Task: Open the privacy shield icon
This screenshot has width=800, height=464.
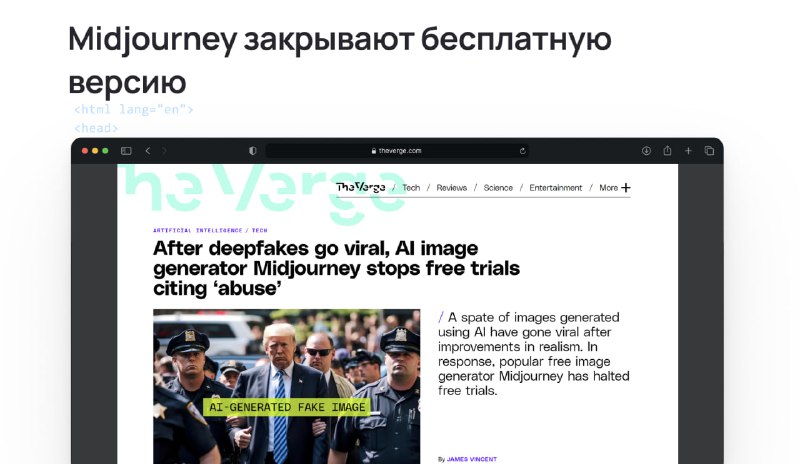Action: (253, 151)
